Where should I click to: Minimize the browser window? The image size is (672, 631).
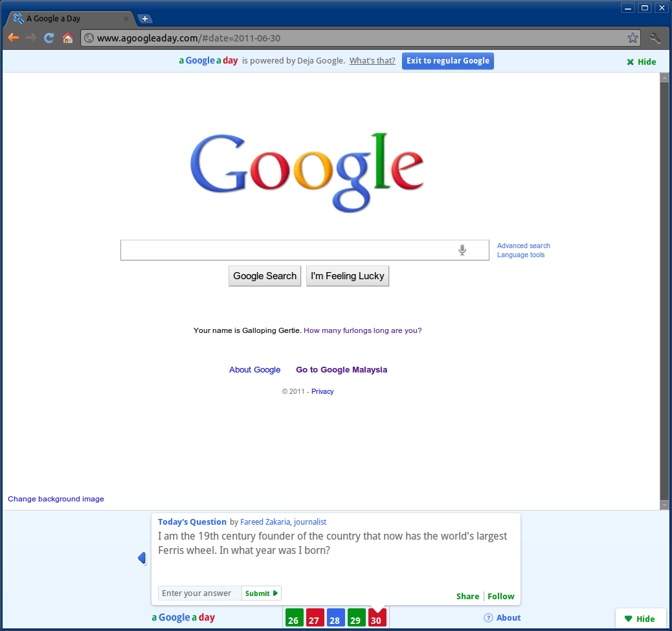click(628, 8)
